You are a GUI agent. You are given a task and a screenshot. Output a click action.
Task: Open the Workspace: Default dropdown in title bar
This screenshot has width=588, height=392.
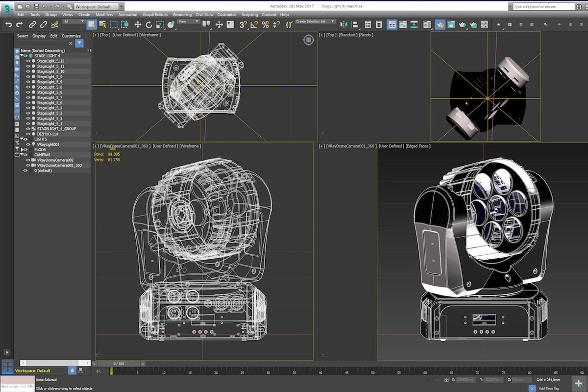(96, 7)
